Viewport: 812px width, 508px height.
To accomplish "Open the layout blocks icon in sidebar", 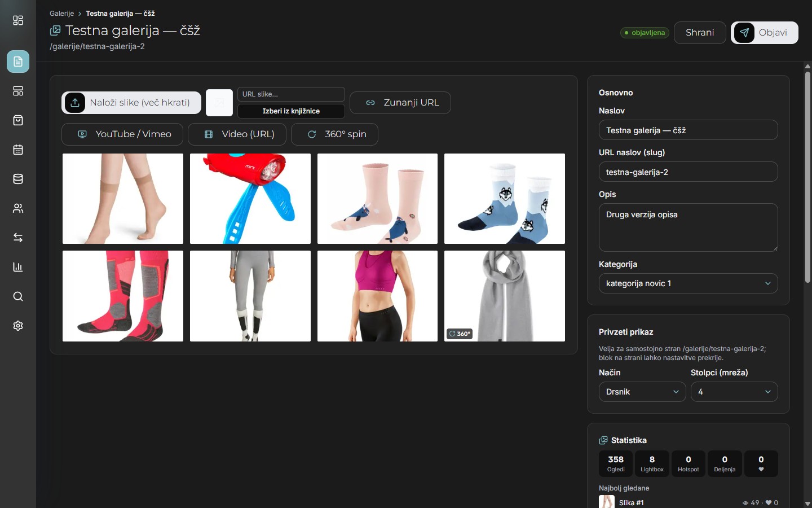I will 18,91.
